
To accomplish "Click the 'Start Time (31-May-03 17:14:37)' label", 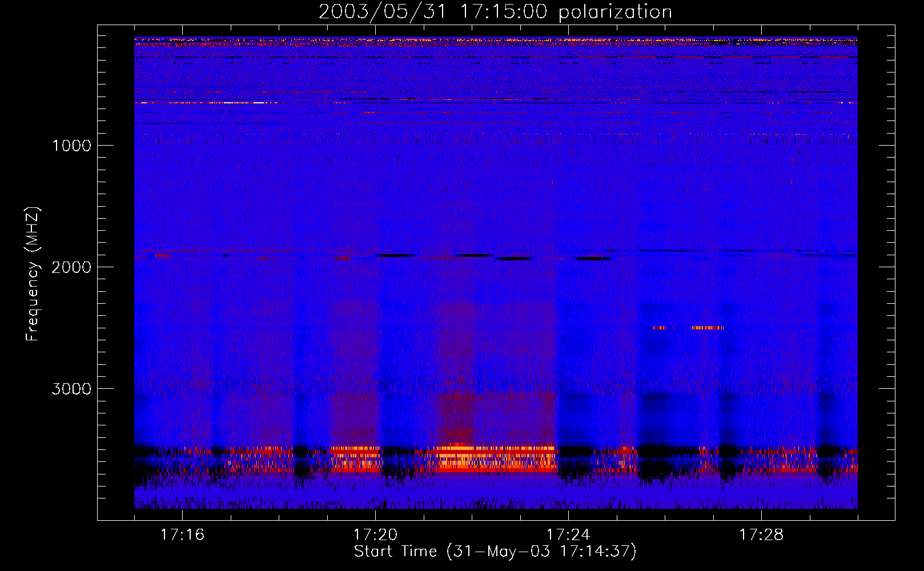I will tap(495, 552).
